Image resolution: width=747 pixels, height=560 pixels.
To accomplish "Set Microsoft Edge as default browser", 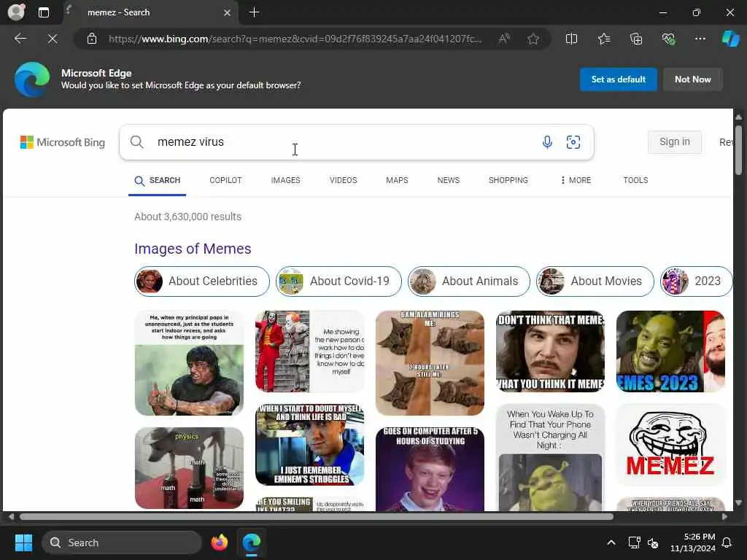I will tap(619, 79).
